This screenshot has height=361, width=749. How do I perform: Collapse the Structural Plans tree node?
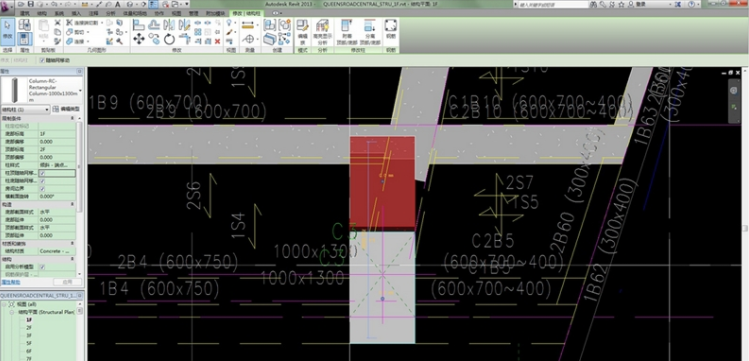[12, 312]
